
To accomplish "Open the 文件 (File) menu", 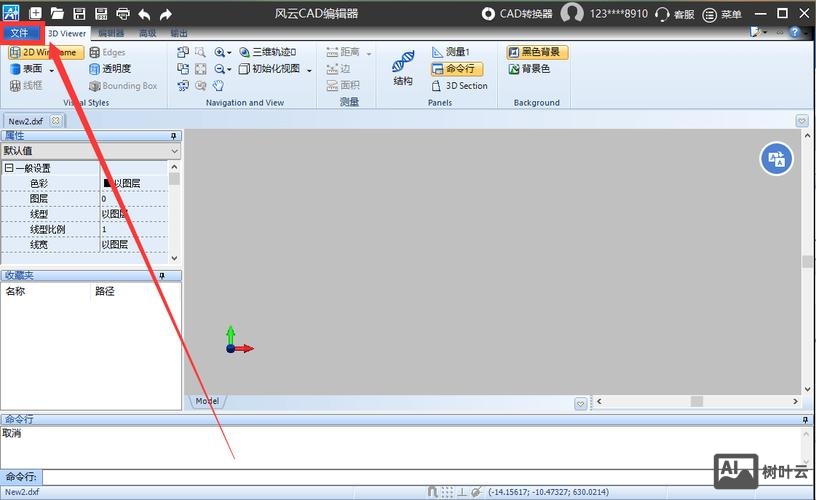I will pyautogui.click(x=20, y=33).
